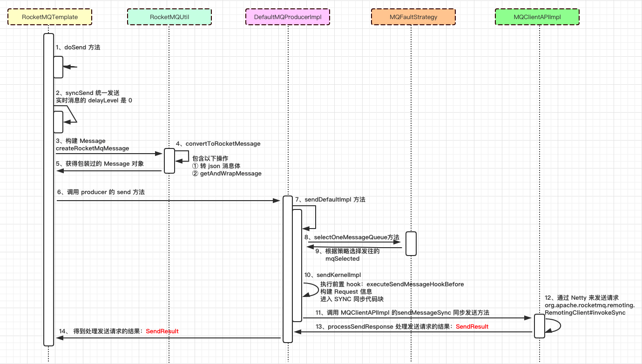Select the MQFaultStrategy activation bar
This screenshot has width=642, height=364.
[411, 243]
